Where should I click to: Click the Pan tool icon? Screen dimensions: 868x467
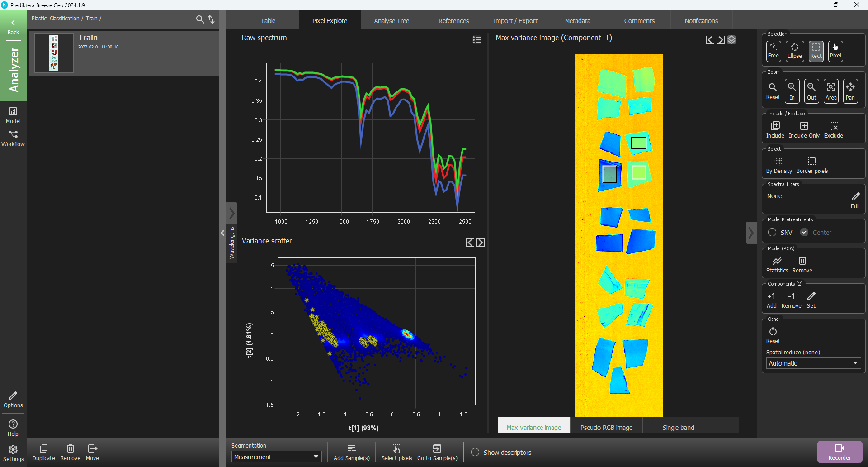pos(850,91)
